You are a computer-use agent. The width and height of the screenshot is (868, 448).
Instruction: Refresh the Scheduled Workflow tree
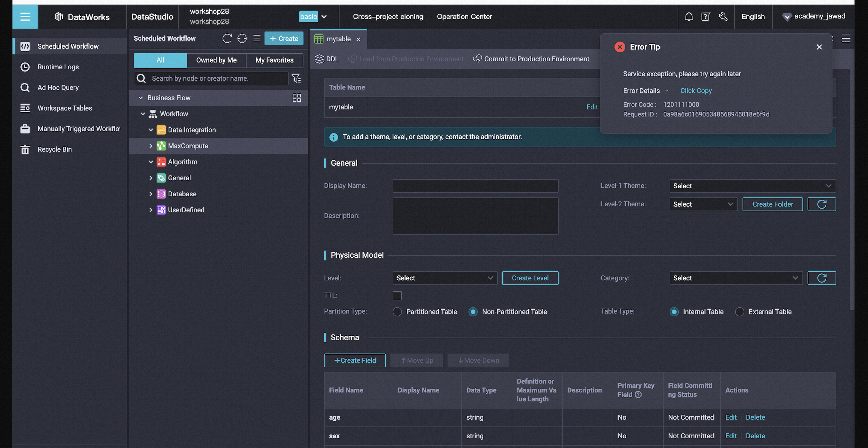(227, 39)
